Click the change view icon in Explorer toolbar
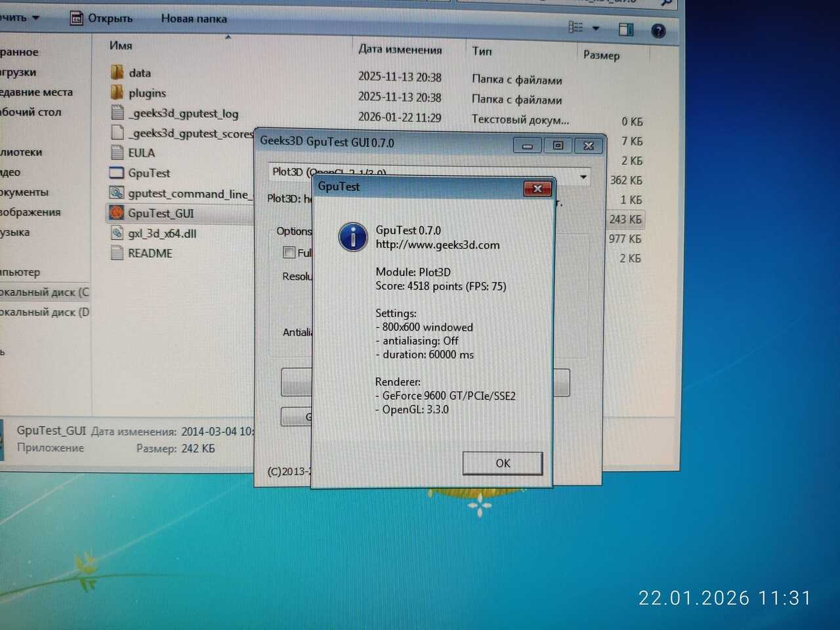Viewport: 840px width, 630px height. pos(576,27)
